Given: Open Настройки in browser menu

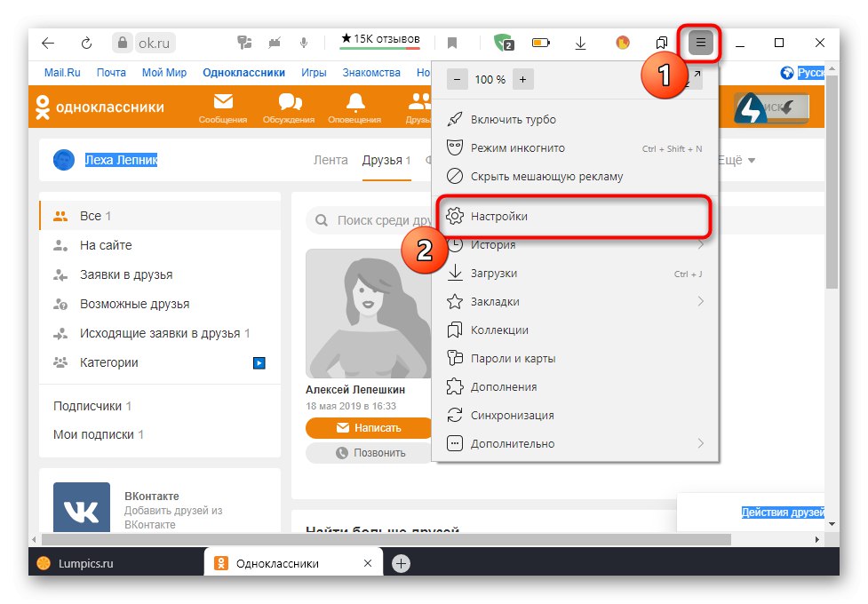Looking at the screenshot, I should (575, 216).
